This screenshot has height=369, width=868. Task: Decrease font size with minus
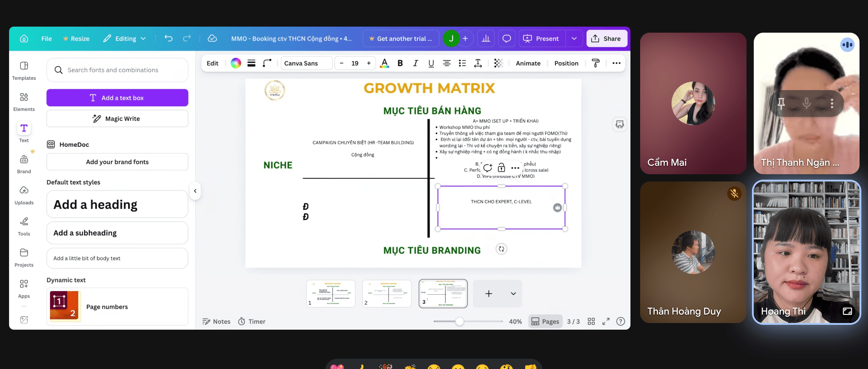(x=341, y=63)
